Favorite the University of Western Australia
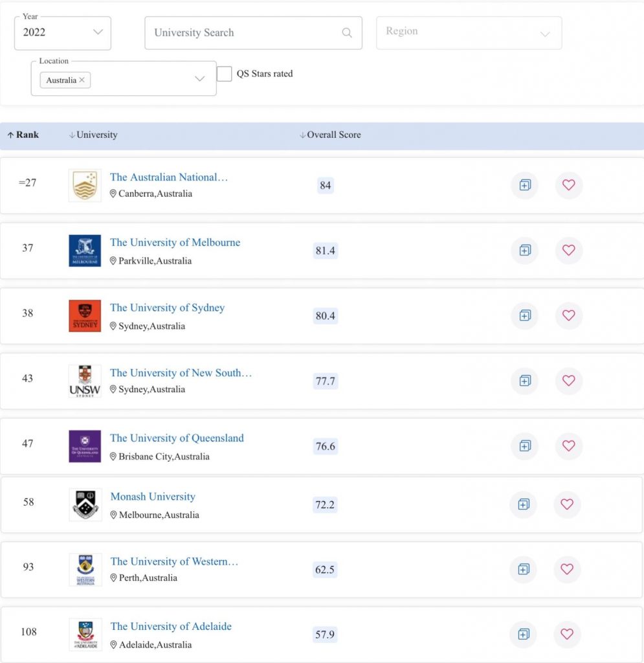644x663 pixels. [567, 569]
